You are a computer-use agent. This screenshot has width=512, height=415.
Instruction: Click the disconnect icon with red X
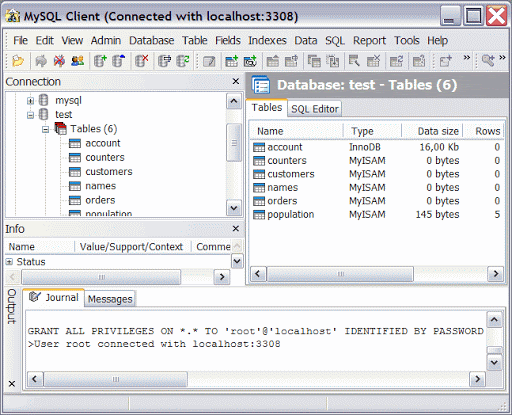(60, 61)
